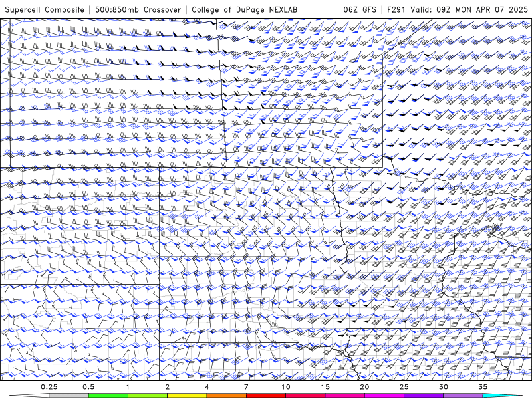Click the legend value "0.25"

pyautogui.click(x=49, y=387)
